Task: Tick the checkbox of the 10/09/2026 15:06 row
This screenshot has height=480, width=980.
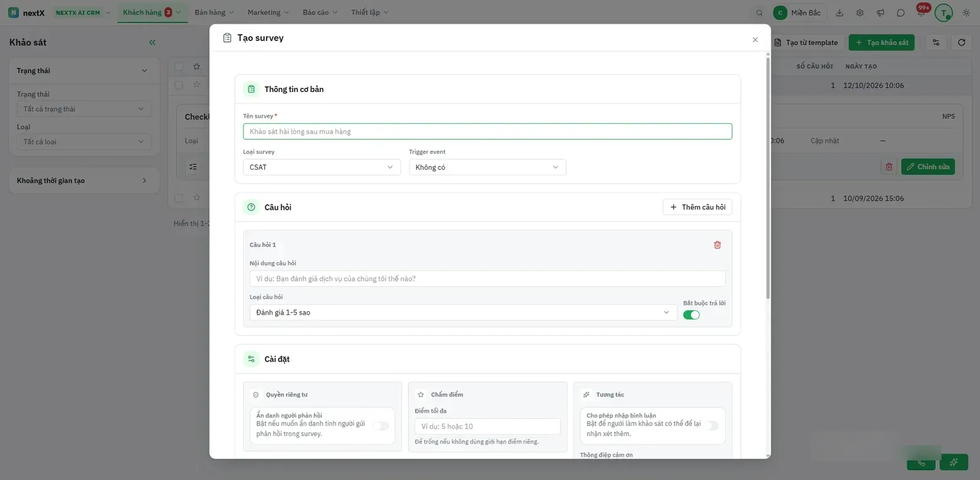Action: point(179,198)
